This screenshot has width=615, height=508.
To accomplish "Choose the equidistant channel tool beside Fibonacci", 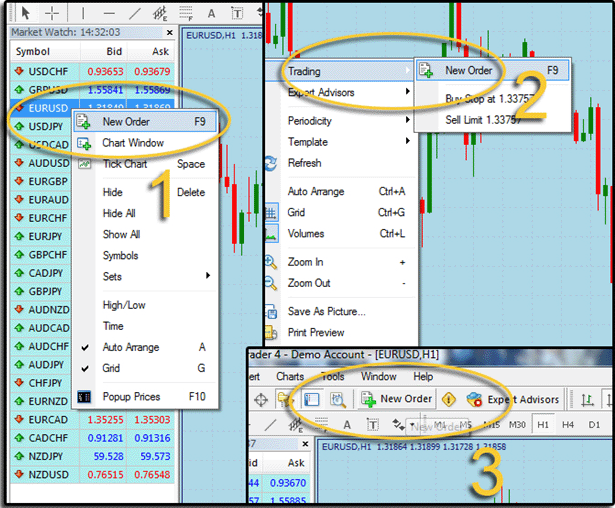I will (x=160, y=14).
